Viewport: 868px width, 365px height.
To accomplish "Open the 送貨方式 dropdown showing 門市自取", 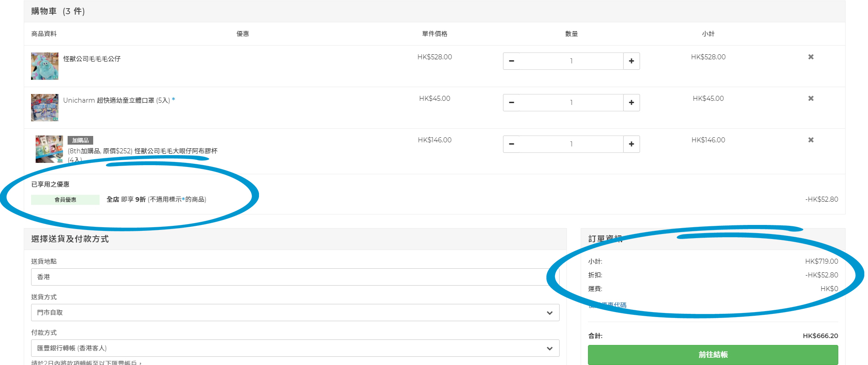I will (295, 313).
